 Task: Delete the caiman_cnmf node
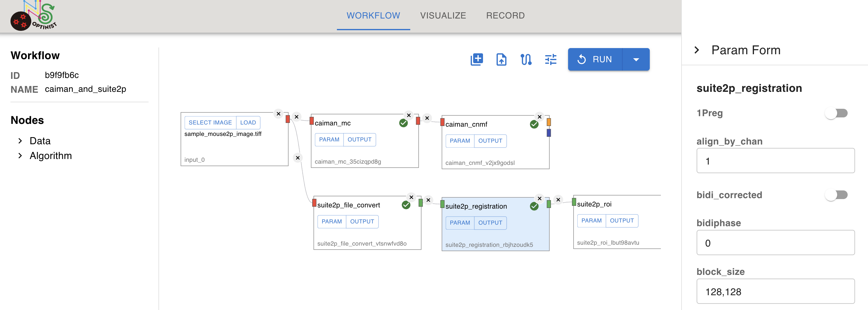coord(539,117)
